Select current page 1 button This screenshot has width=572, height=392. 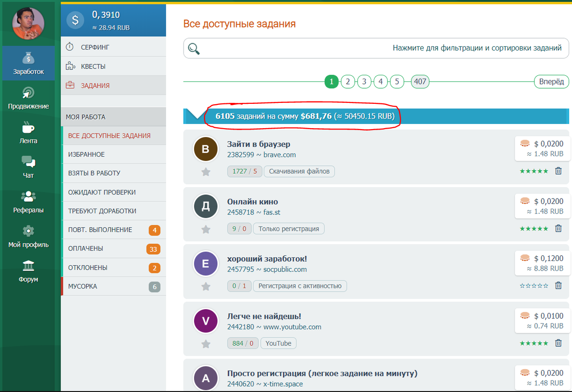click(x=331, y=82)
